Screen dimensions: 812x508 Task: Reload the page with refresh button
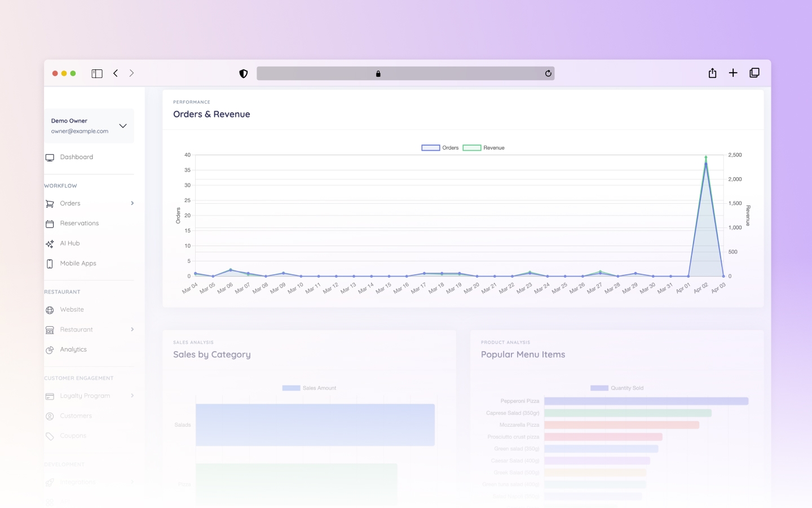click(x=548, y=73)
